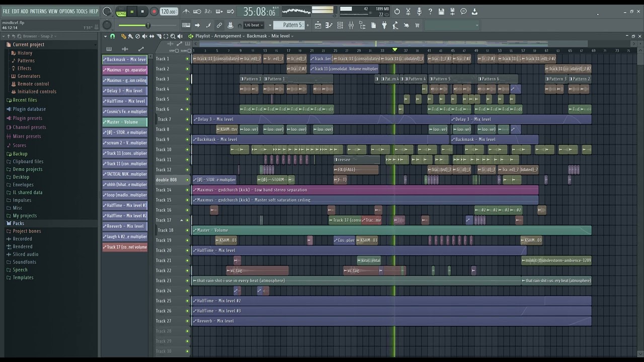Viewport: 644px width, 362px height.
Task: Pause the song with the Pause button
Action: (132, 12)
